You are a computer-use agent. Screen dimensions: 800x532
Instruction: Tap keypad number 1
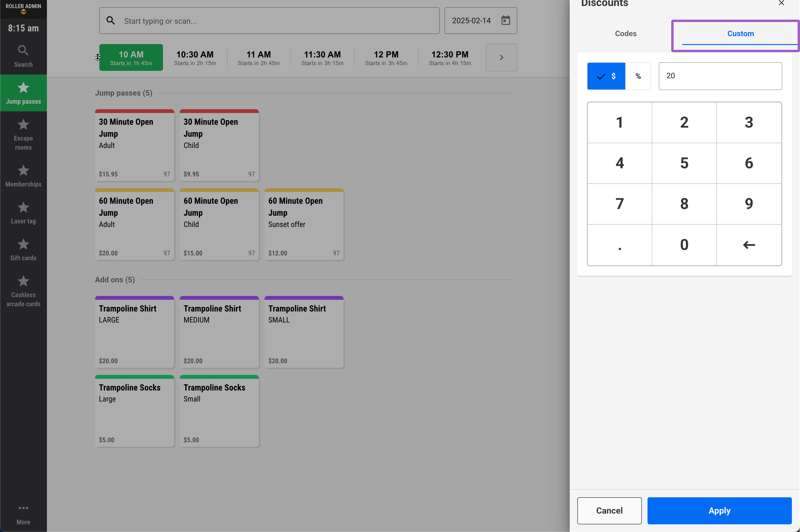pyautogui.click(x=620, y=123)
